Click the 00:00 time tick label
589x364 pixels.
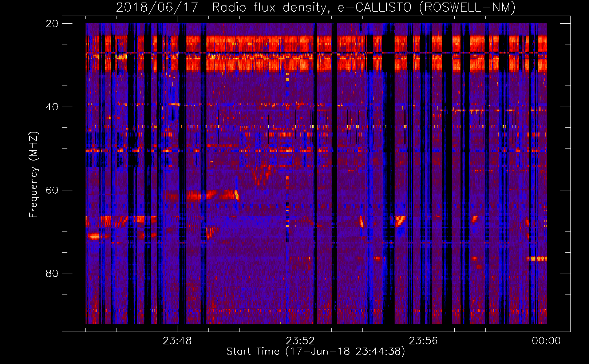[546, 341]
